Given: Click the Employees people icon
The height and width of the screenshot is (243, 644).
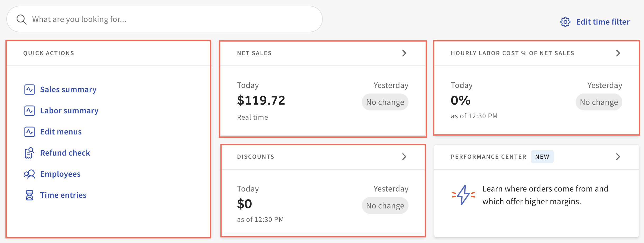Looking at the screenshot, I should coord(30,174).
